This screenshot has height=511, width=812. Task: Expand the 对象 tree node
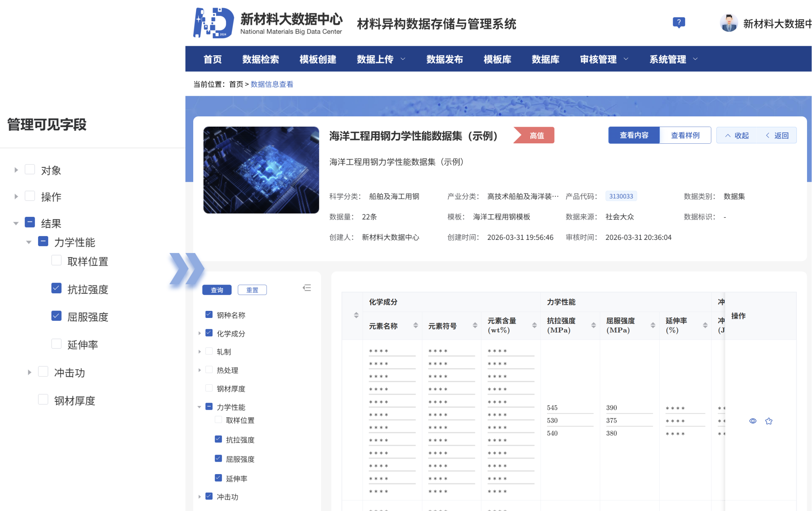point(16,170)
